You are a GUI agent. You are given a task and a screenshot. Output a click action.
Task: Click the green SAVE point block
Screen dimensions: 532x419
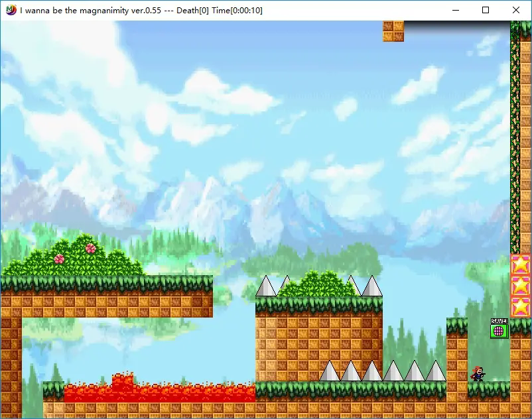click(x=499, y=329)
